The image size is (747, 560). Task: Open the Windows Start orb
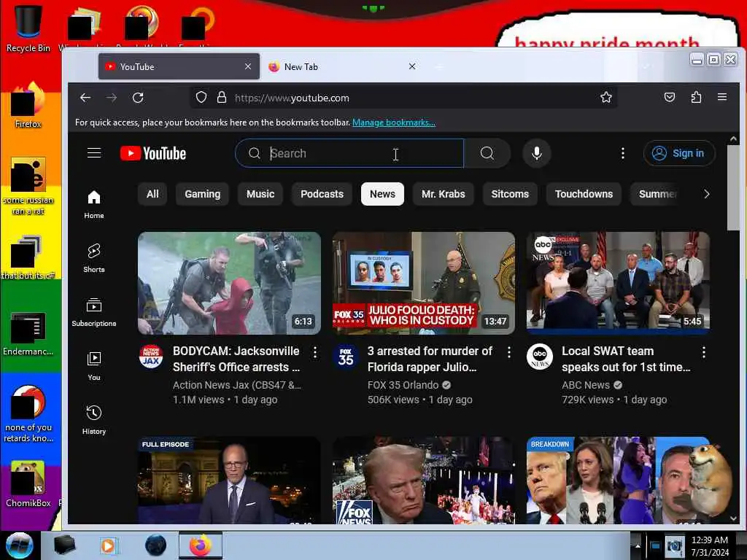[x=19, y=545]
